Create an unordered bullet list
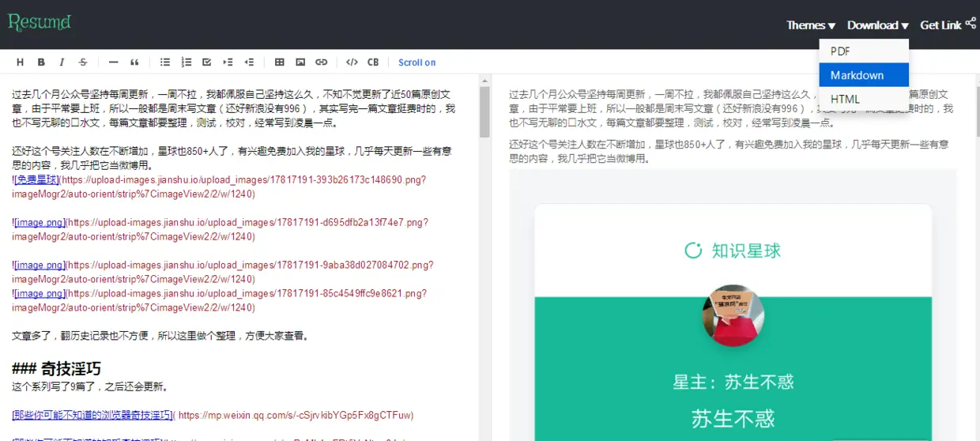Viewport: 980px width, 441px height. click(165, 62)
